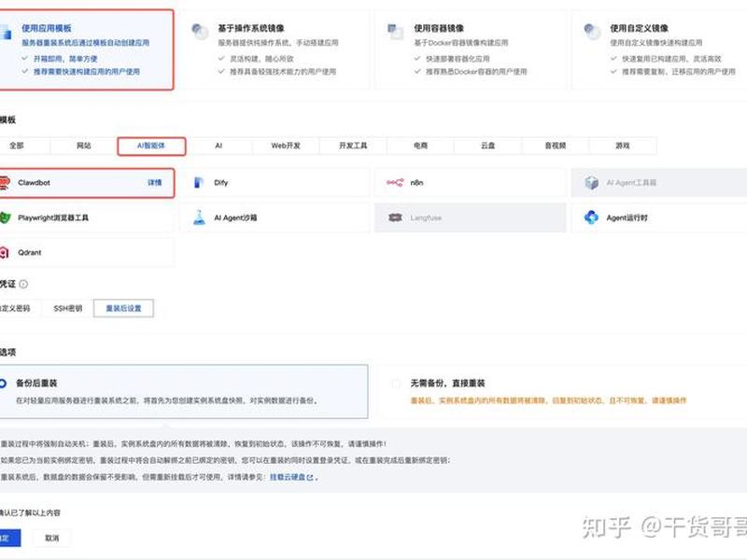Select the 无需备份，直接重装 radio option
Viewport: 747px width, 560px height.
click(x=395, y=384)
